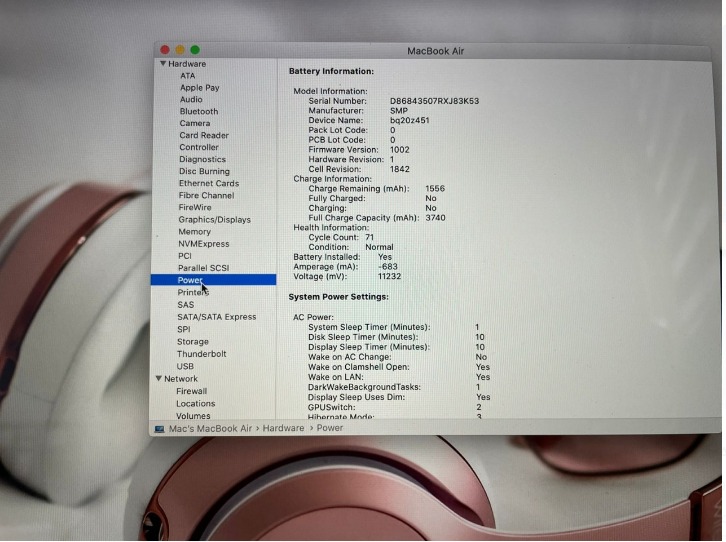Open SAS information
Viewport: 726px width, 542px height.
pyautogui.click(x=186, y=305)
